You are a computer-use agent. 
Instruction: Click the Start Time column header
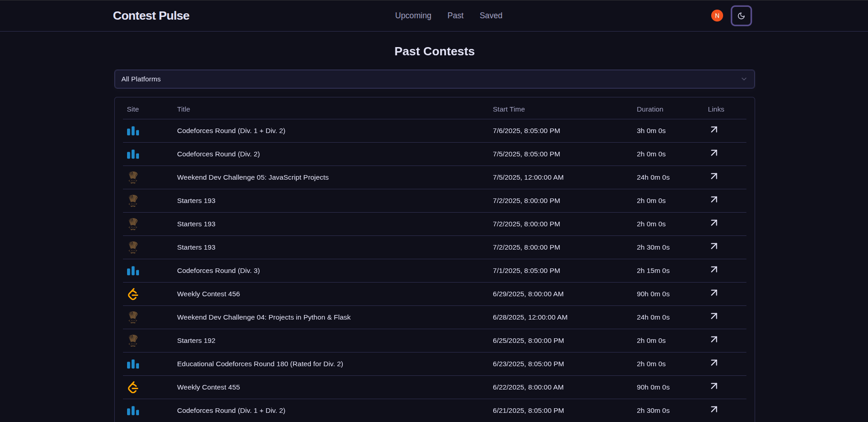[x=508, y=109]
